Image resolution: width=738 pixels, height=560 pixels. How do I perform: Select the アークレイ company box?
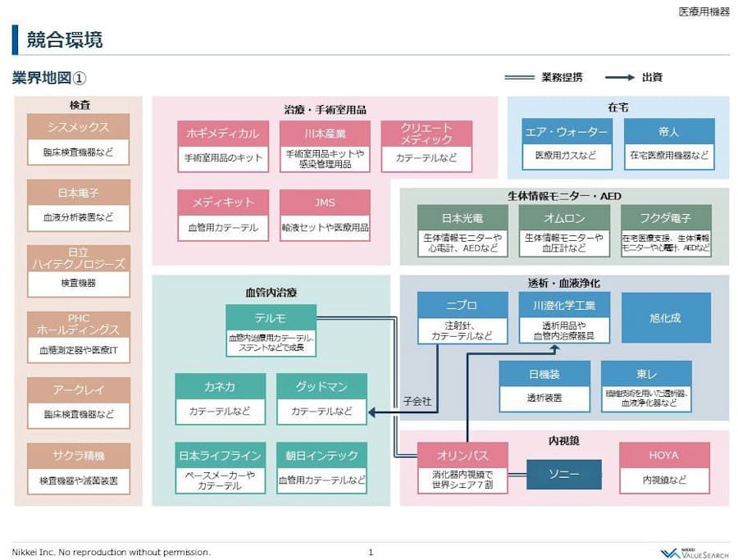(78, 391)
